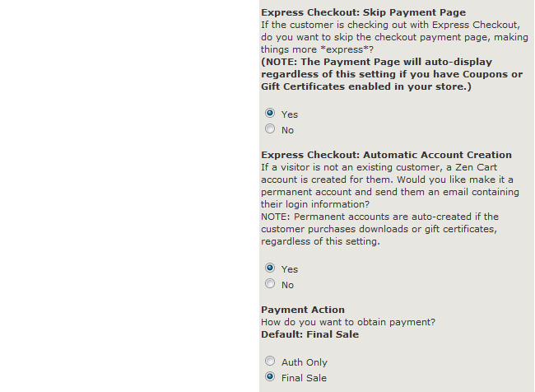The height and width of the screenshot is (392, 535).
Task: Select No radio for Skip Payment Page
Action: coord(270,129)
